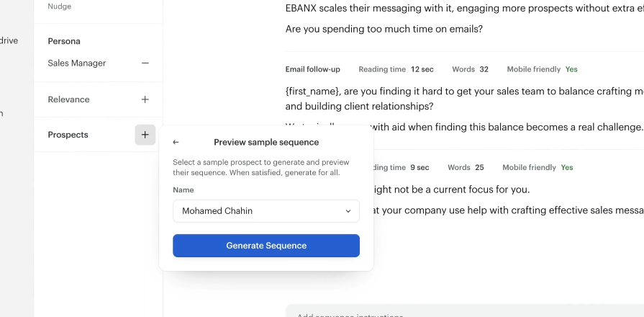Viewport: 644px width, 317px height.
Task: Click the Reading time 12 sec stat
Action: pyautogui.click(x=396, y=69)
